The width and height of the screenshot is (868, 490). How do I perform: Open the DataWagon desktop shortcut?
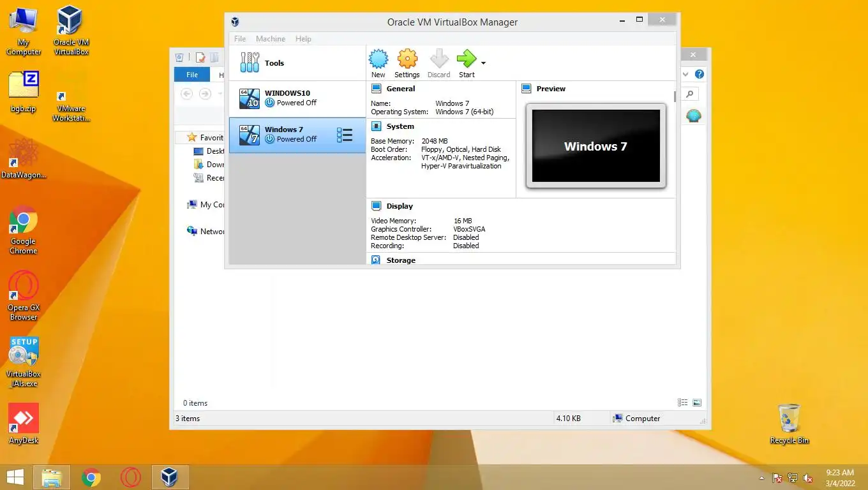pos(24,158)
